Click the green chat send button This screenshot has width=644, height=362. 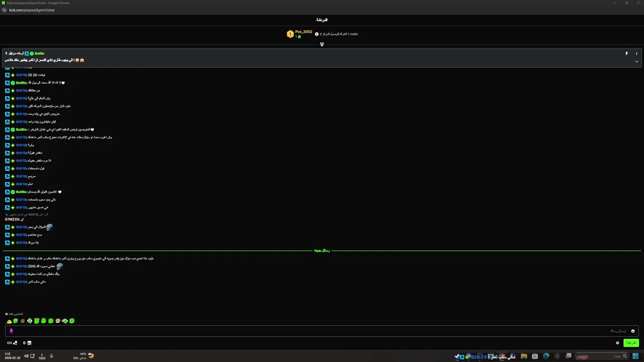pyautogui.click(x=631, y=343)
